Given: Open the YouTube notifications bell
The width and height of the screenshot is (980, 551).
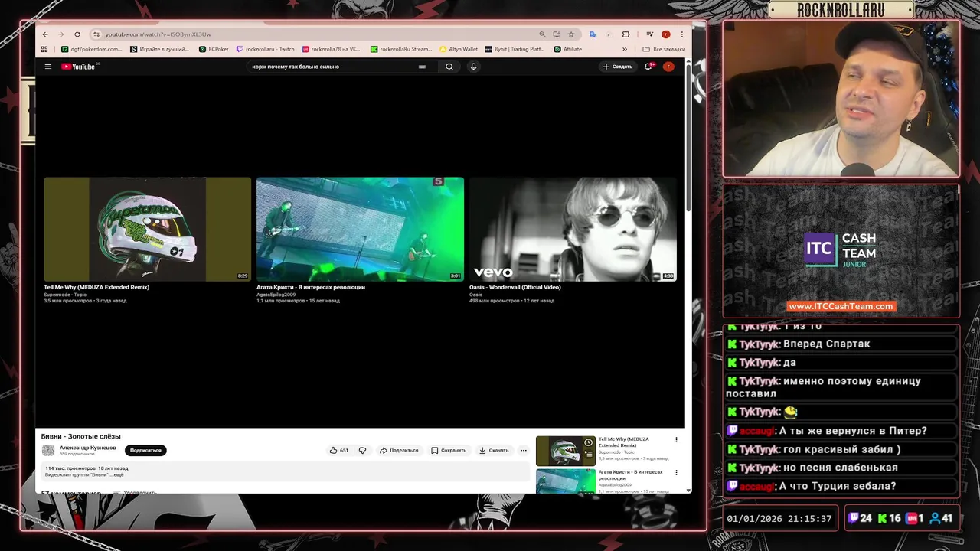Looking at the screenshot, I should point(648,67).
